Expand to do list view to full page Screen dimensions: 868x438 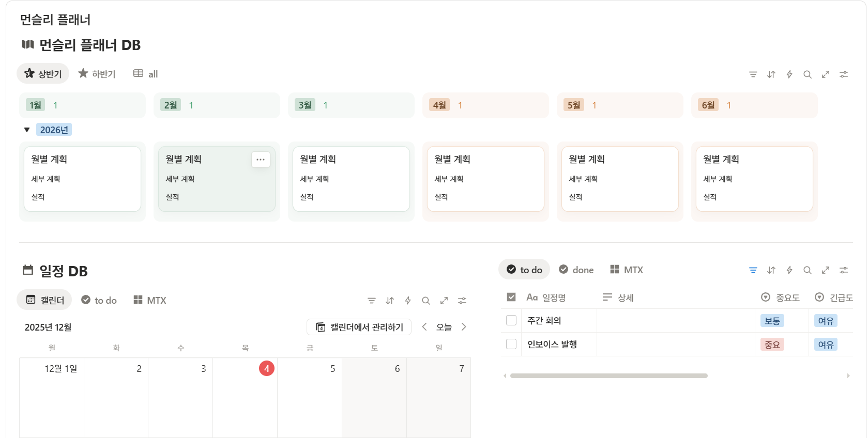[x=826, y=270]
